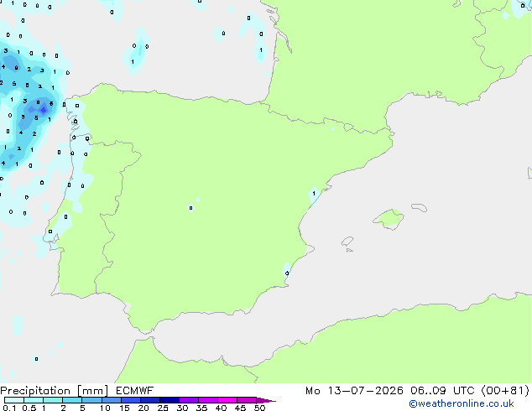Viewport: 532px width, 411px height.
Task: Select the 5–10 mm legend color swatch
Action: point(91,400)
